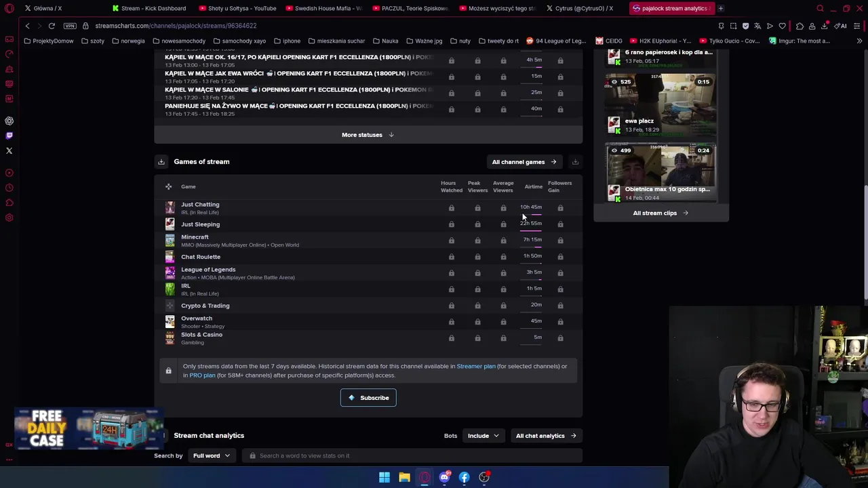Download Games of stream data icon
868x488 pixels.
point(161,162)
